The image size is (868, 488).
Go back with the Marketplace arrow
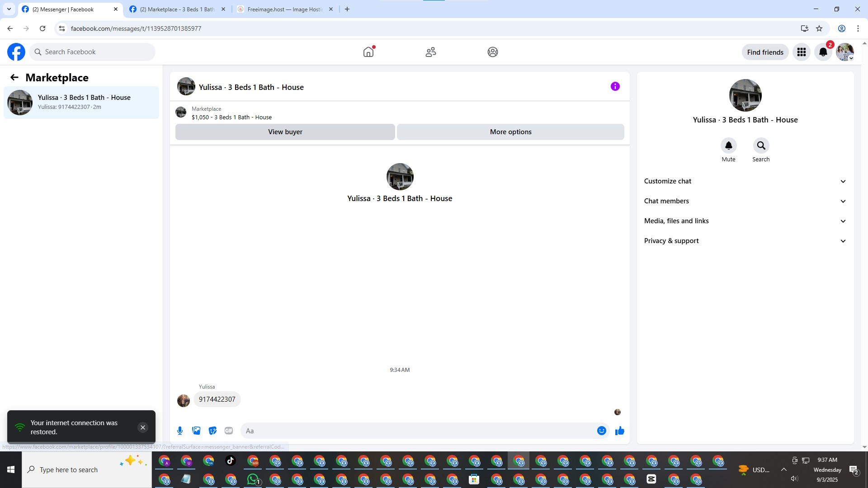(14, 78)
